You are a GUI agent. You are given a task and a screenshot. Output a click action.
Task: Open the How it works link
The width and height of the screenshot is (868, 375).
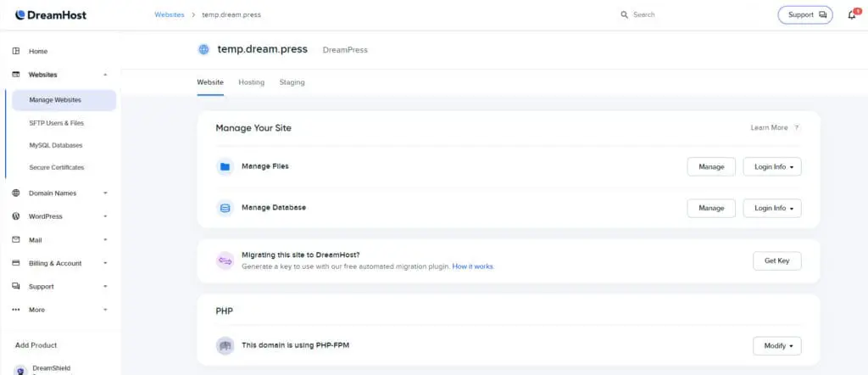point(473,266)
